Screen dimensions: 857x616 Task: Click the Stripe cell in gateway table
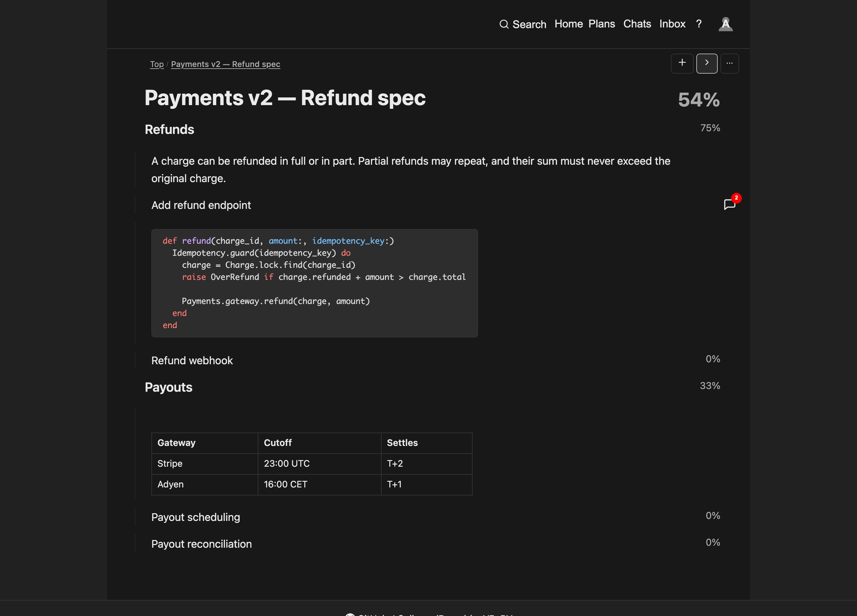coord(205,464)
